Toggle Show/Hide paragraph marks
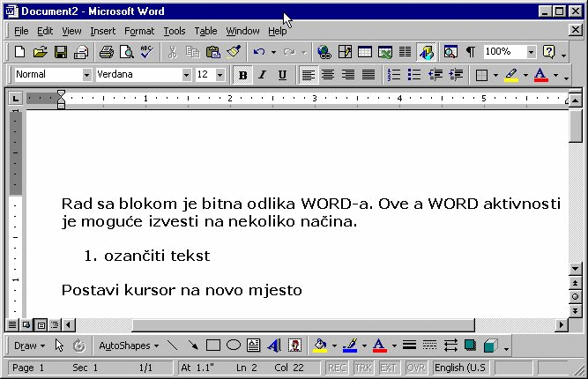 pyautogui.click(x=470, y=52)
